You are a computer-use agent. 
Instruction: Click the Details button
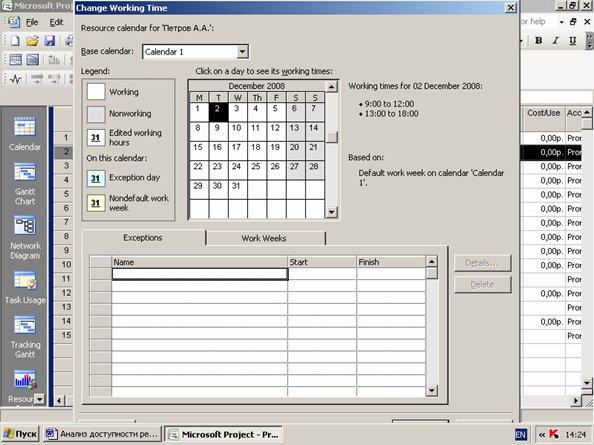click(482, 263)
